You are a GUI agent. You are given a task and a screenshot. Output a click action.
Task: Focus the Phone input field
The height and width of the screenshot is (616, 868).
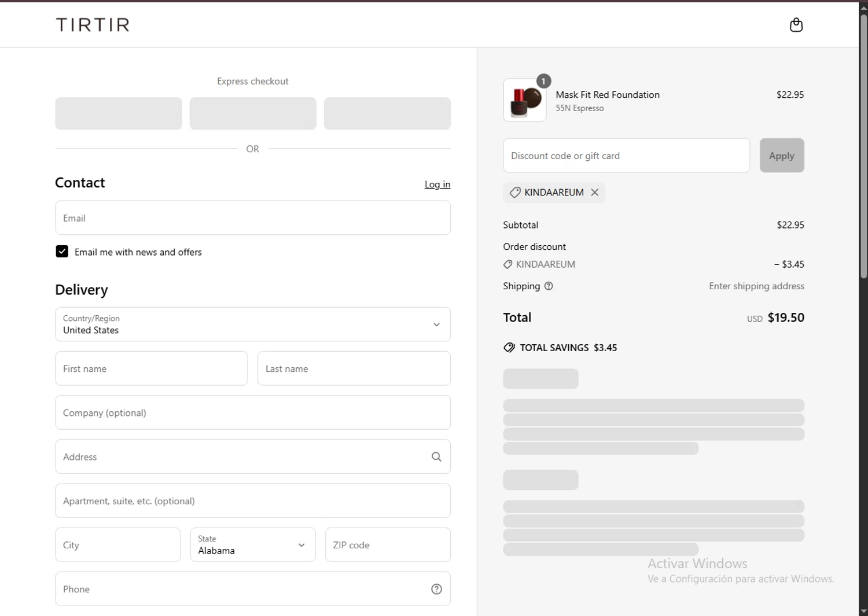pos(253,589)
